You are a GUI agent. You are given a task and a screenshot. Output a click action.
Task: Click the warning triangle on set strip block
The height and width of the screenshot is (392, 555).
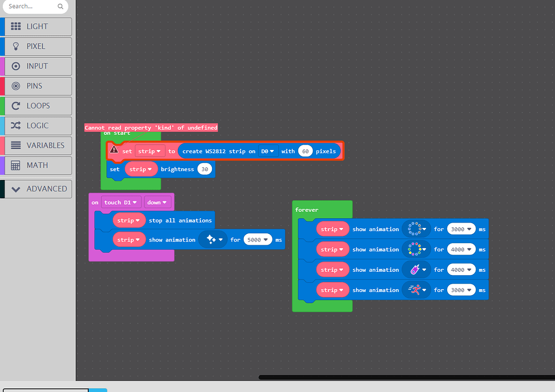pos(114,149)
